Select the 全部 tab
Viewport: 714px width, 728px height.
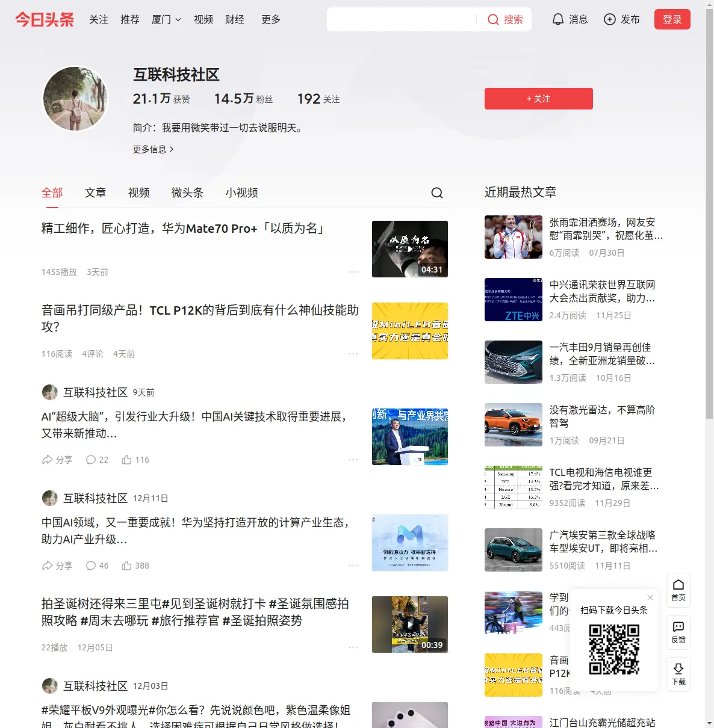tap(52, 193)
